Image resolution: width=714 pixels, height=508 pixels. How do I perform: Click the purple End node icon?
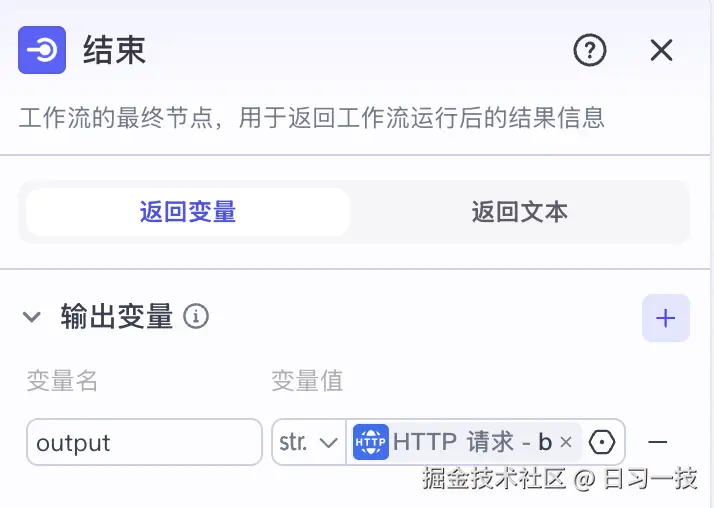pyautogui.click(x=42, y=50)
